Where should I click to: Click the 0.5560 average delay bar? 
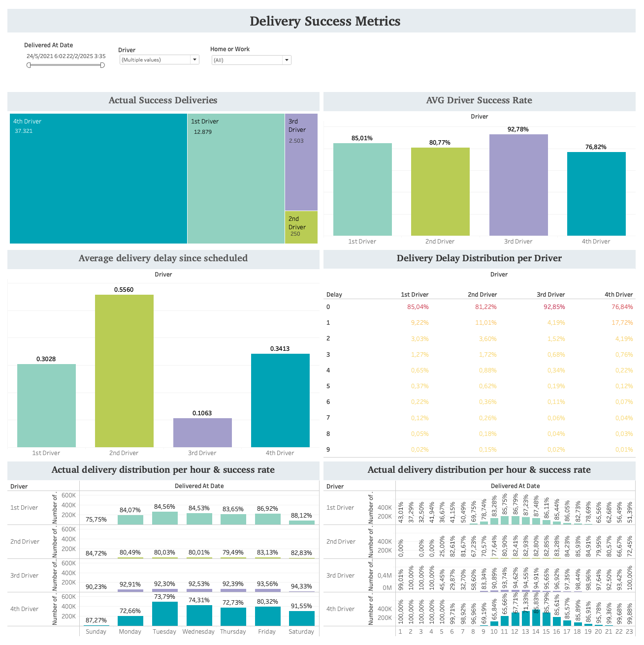click(124, 370)
